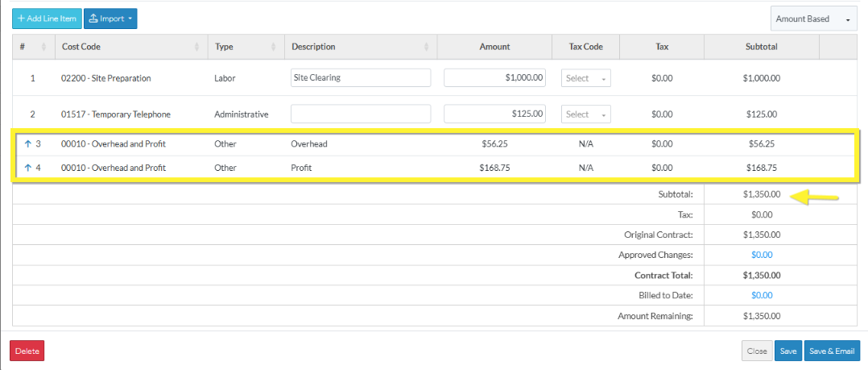The height and width of the screenshot is (370, 868).
Task: Open the Approved Changes $0.00 link
Action: click(762, 255)
